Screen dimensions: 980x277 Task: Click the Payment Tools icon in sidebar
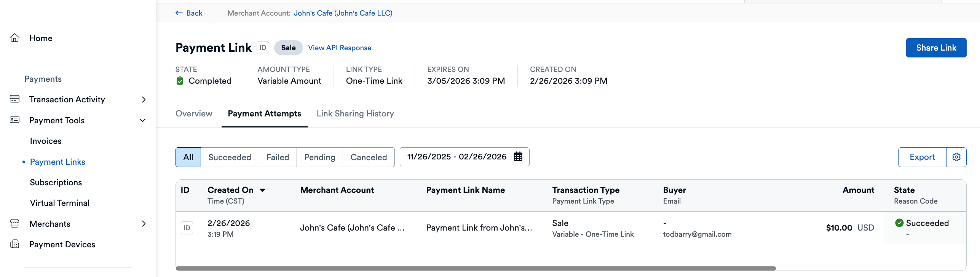click(x=14, y=120)
